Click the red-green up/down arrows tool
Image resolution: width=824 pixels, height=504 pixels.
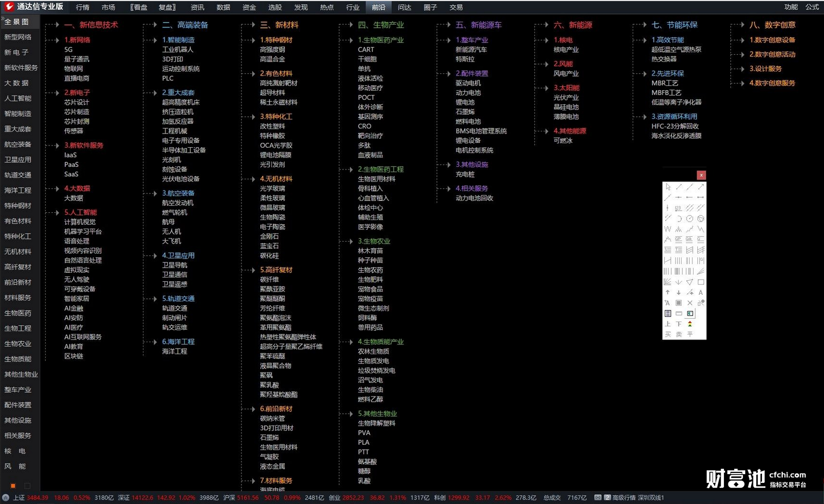[x=690, y=324]
